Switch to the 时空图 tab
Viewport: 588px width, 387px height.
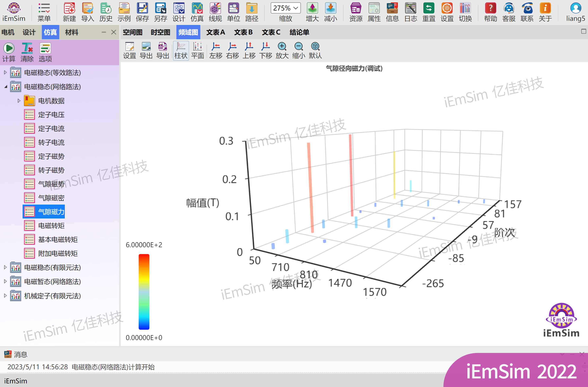160,32
